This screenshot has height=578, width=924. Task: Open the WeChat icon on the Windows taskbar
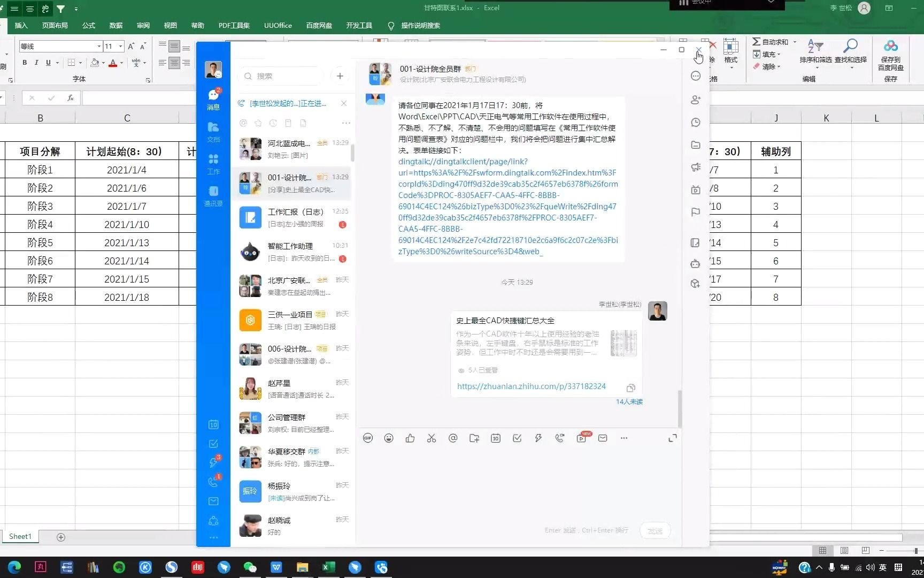click(x=250, y=567)
